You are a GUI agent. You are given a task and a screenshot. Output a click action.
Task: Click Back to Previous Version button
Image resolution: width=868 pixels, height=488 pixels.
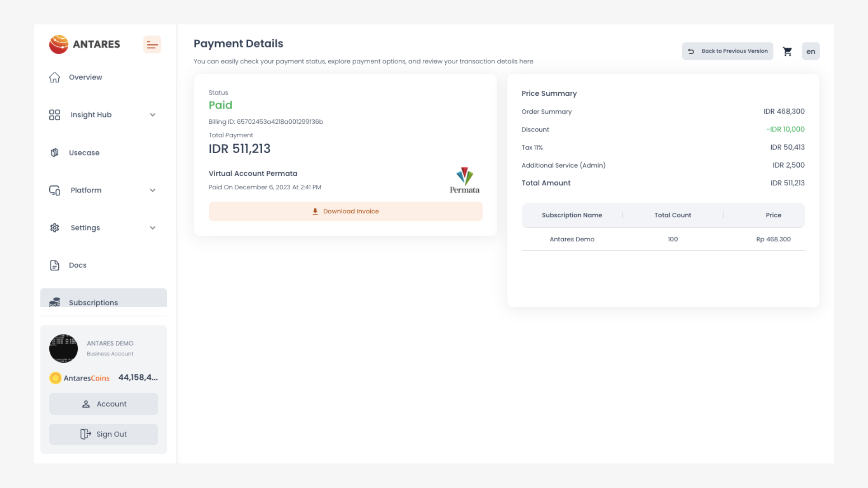pyautogui.click(x=727, y=51)
